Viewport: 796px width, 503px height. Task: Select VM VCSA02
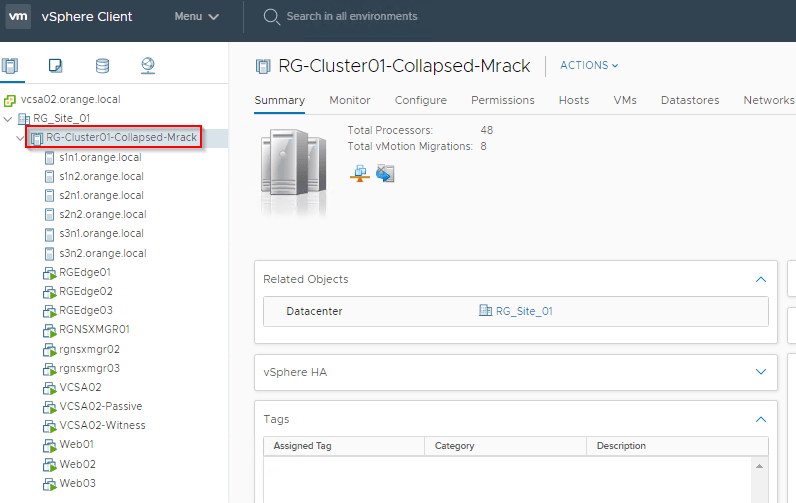click(80, 387)
